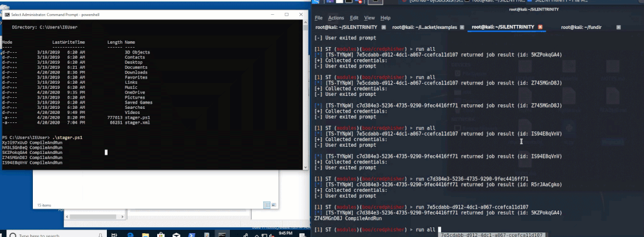Viewport: 644px width, 237px height.
Task: Click 'Directory: C:\Users\IEUser' header text
Action: [44, 27]
